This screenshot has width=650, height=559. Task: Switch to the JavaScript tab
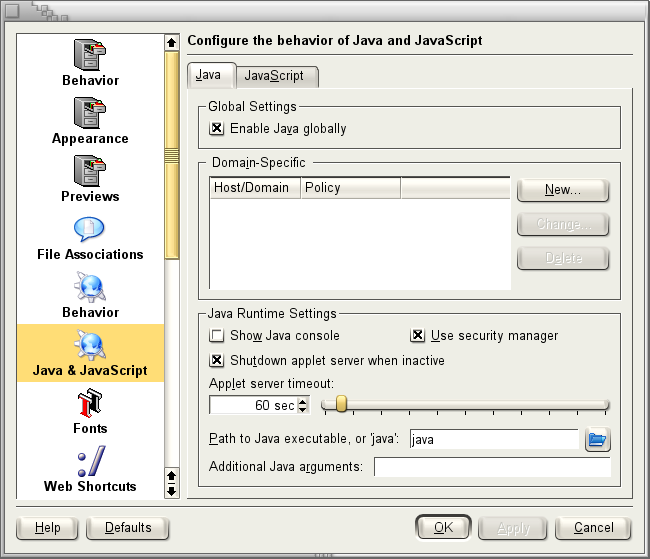277,76
